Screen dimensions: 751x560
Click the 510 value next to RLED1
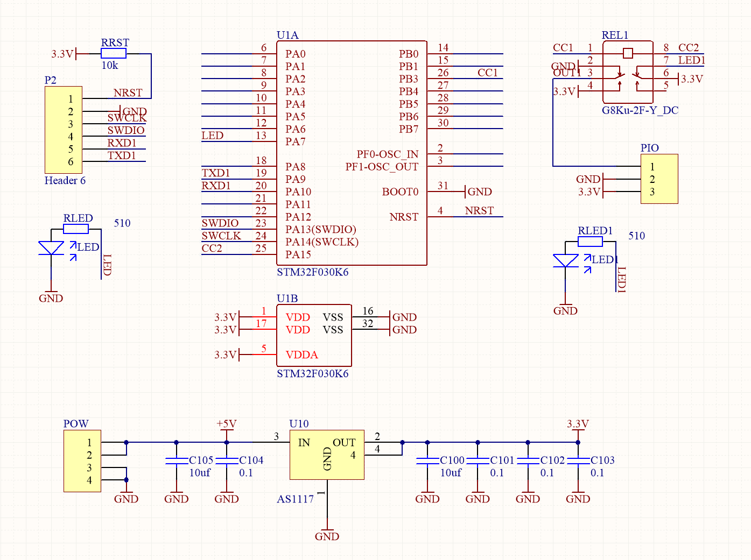637,236
